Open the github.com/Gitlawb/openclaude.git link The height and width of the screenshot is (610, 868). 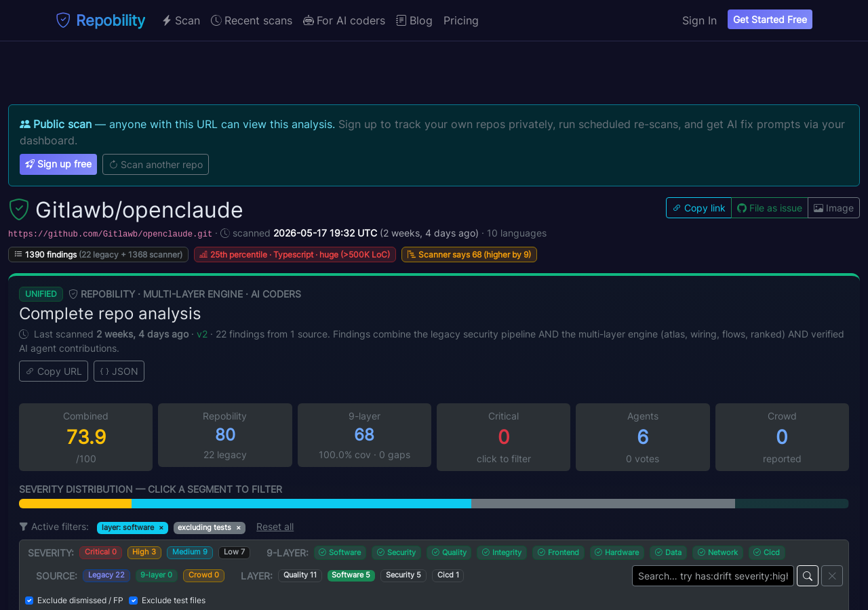[110, 234]
